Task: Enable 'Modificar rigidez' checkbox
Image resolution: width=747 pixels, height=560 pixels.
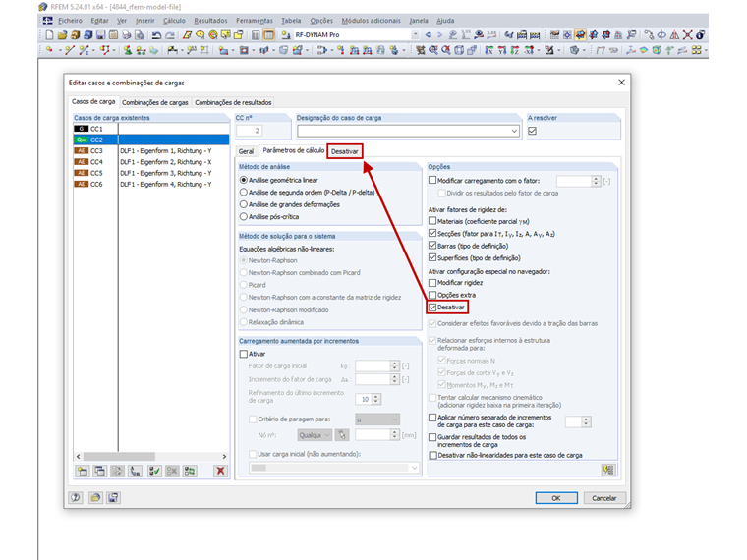Action: [432, 283]
